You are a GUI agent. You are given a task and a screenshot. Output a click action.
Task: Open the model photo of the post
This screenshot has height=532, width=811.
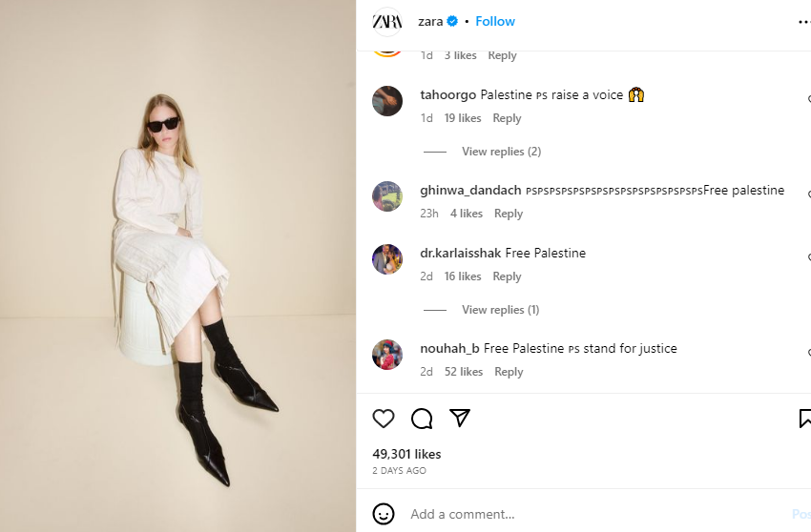click(x=177, y=266)
